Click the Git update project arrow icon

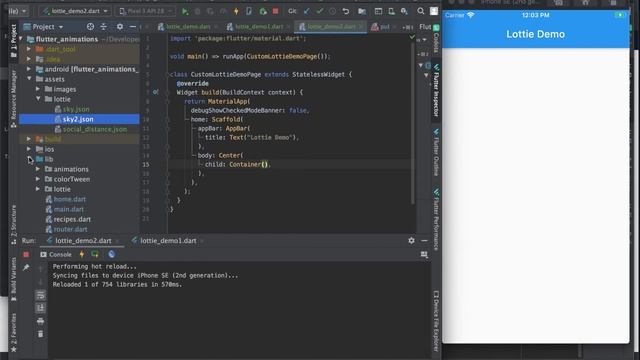pos(307,11)
